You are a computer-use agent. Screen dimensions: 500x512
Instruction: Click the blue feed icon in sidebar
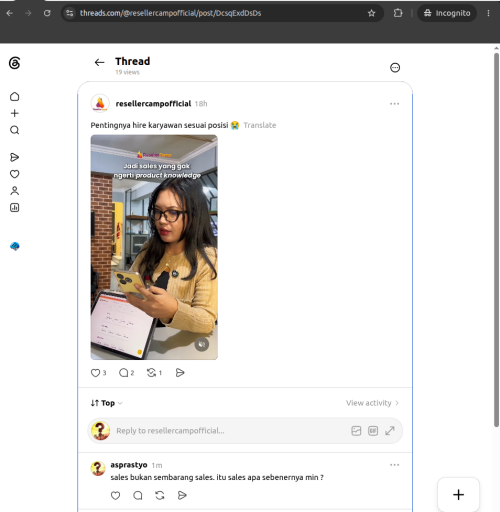tap(15, 246)
